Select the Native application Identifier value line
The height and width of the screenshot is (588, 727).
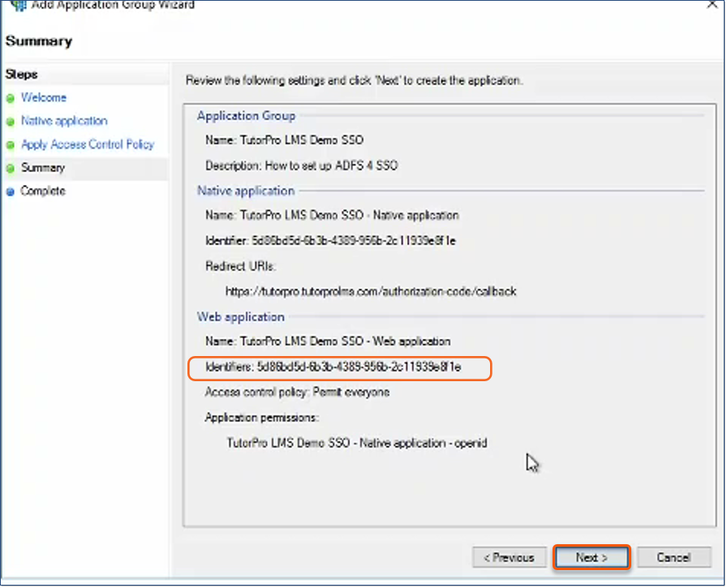coord(330,241)
